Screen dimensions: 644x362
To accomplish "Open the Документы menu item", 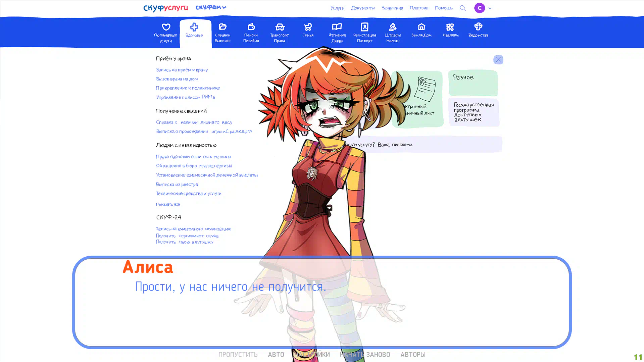I will 363,8.
